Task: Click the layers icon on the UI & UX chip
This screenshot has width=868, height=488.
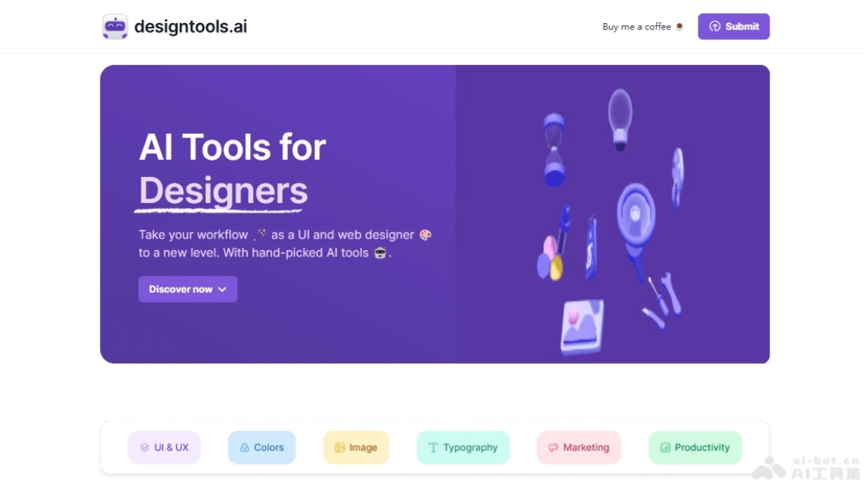Action: coord(144,448)
